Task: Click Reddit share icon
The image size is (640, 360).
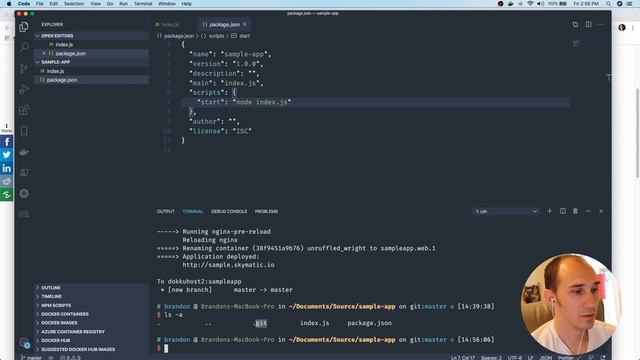Action: (7, 181)
